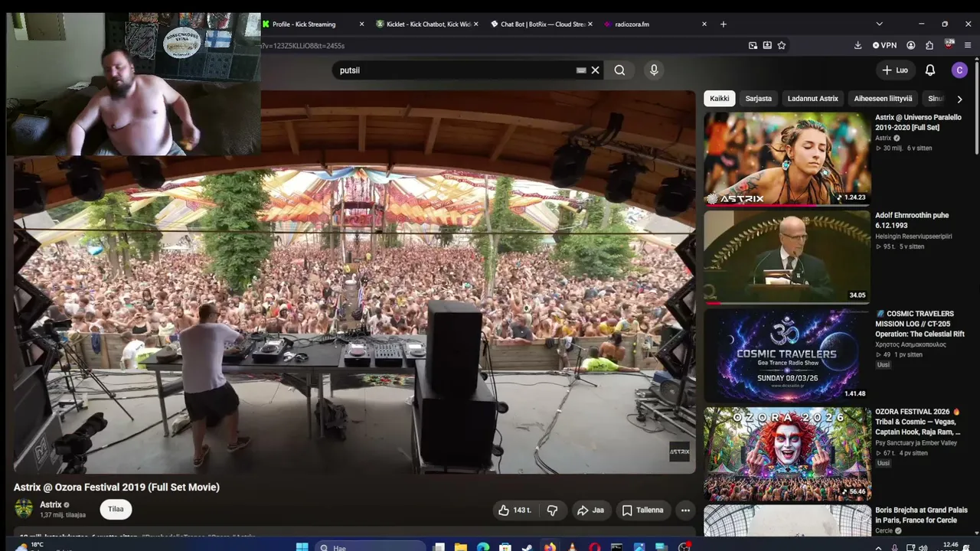Open Microsoft Store from the taskbar
980x551 pixels.
coord(505,547)
